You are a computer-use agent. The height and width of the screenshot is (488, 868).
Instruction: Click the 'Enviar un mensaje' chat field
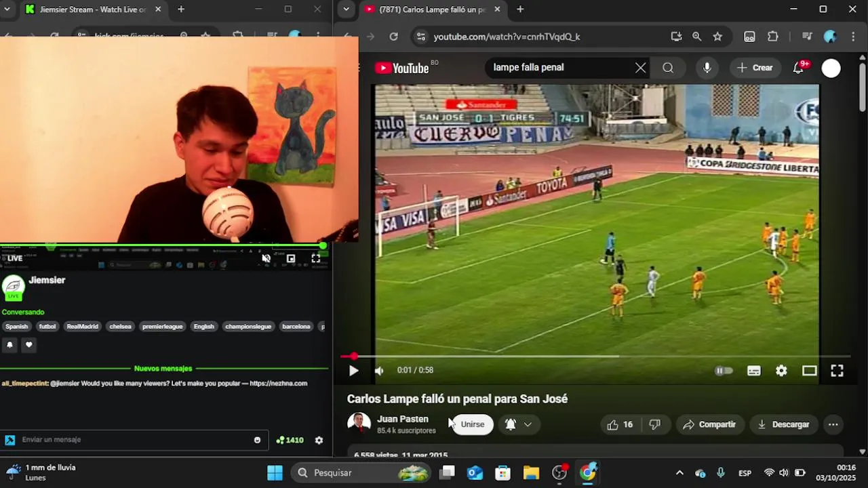[x=135, y=440]
